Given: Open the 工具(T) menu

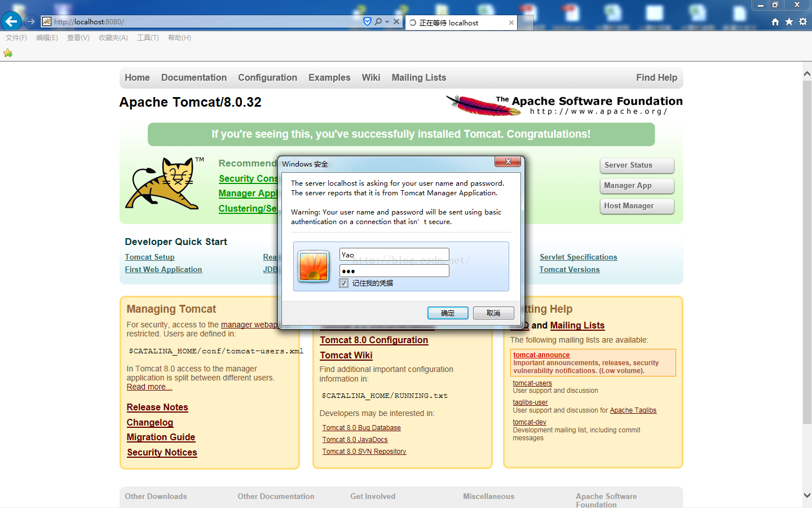Looking at the screenshot, I should point(148,38).
